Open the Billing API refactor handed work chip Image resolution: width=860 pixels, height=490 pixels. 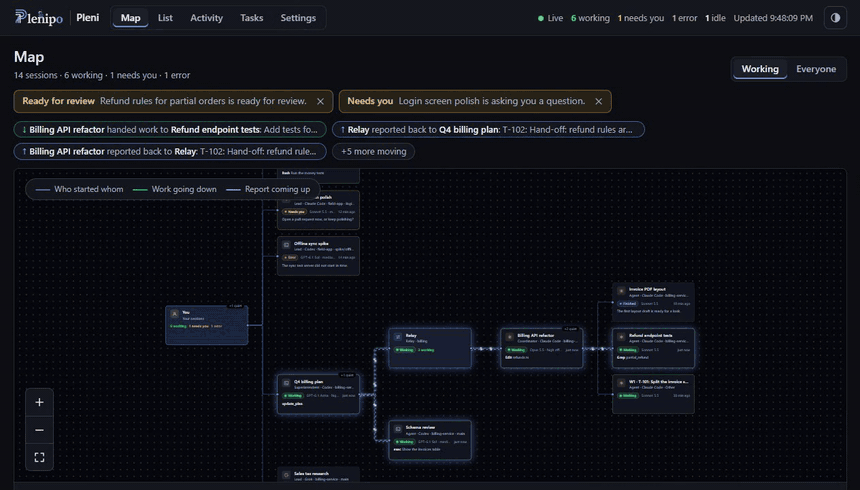click(x=170, y=129)
